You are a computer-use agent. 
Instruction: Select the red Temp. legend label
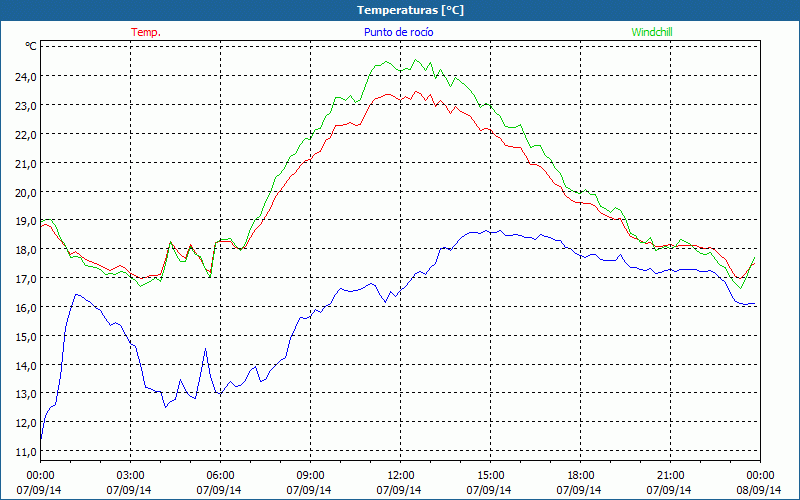[146, 32]
